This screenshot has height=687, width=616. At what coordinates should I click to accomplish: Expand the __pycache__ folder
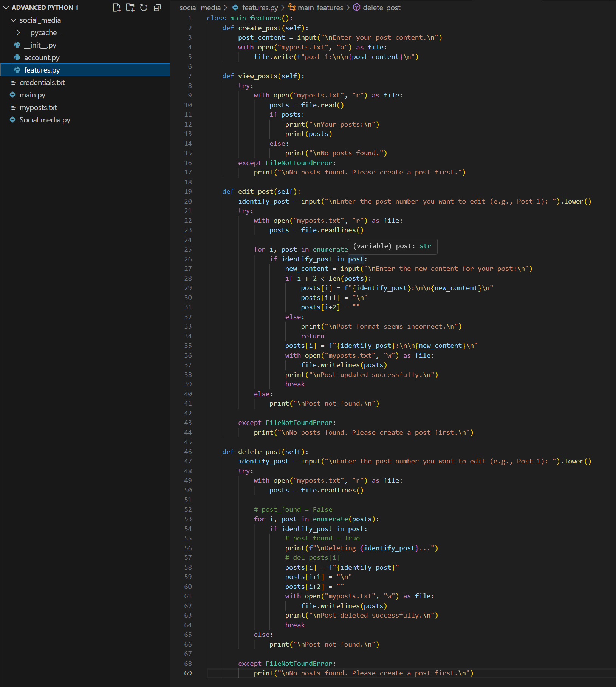pos(18,33)
